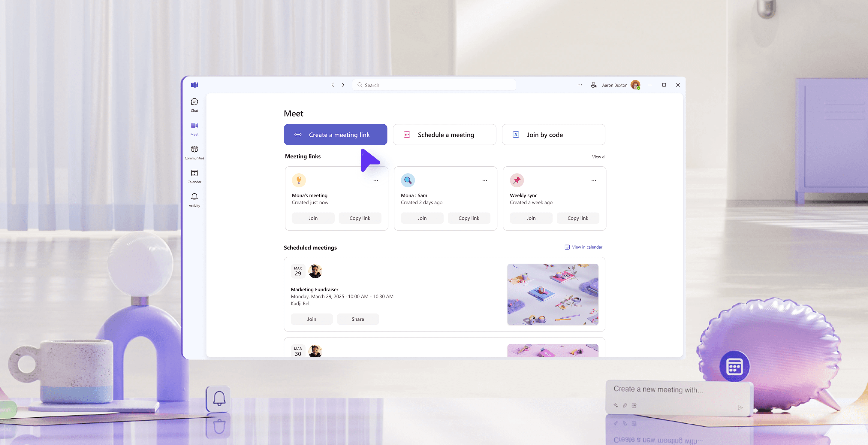Click View all meeting links
The image size is (868, 445).
pos(599,157)
